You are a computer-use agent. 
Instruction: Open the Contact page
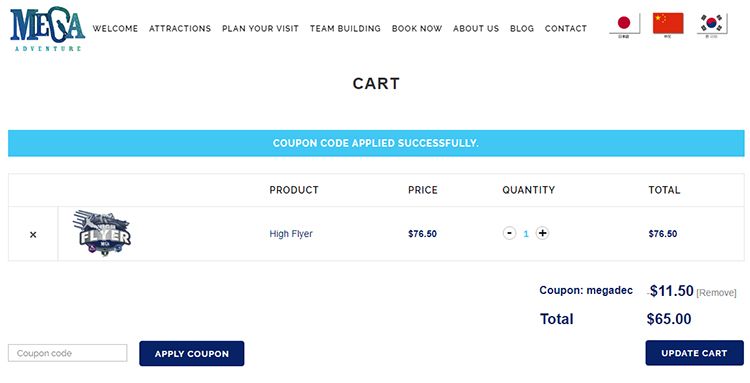click(x=566, y=29)
